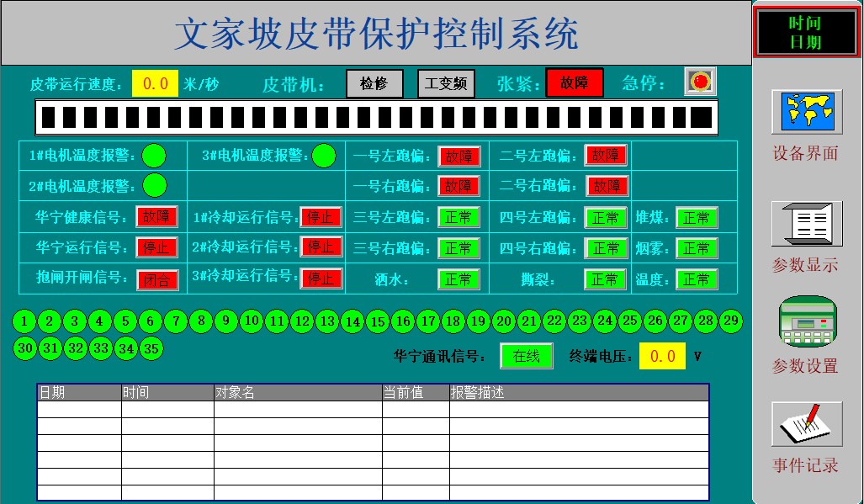Screen dimensions: 864x504
Task: Click the 检修 belt conveyor button
Action: pos(374,83)
